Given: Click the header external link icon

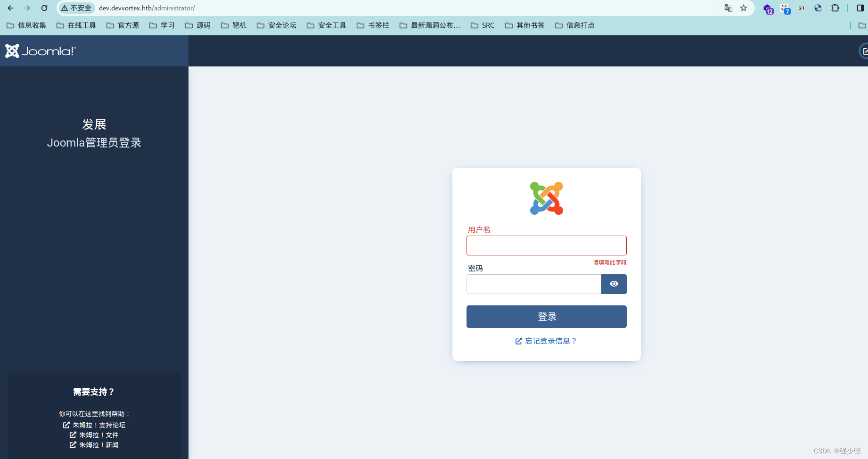Looking at the screenshot, I should 864,51.
